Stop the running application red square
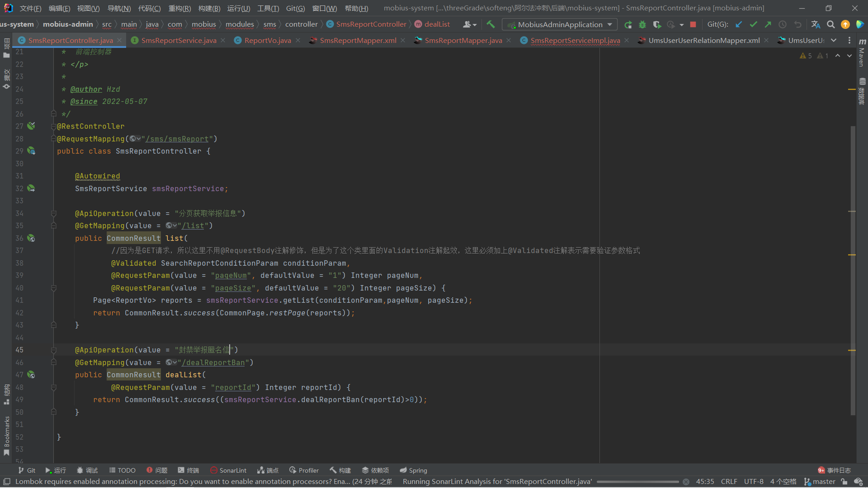 tap(693, 24)
